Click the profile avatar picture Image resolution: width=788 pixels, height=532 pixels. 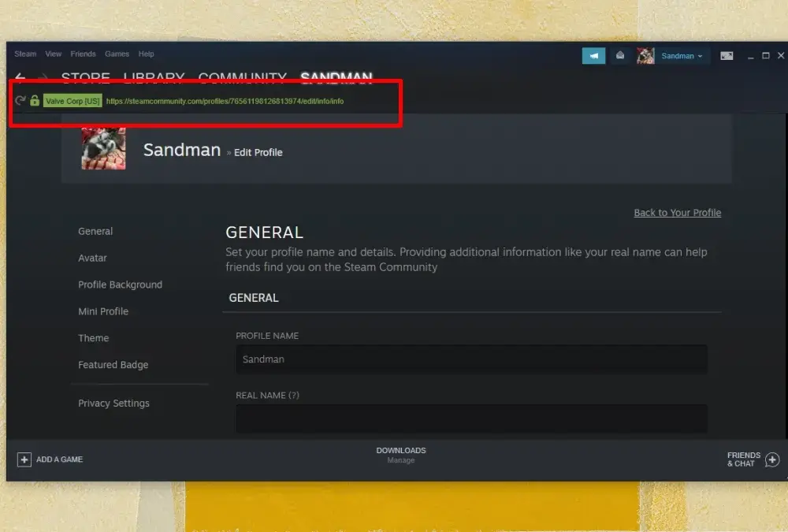[103, 148]
